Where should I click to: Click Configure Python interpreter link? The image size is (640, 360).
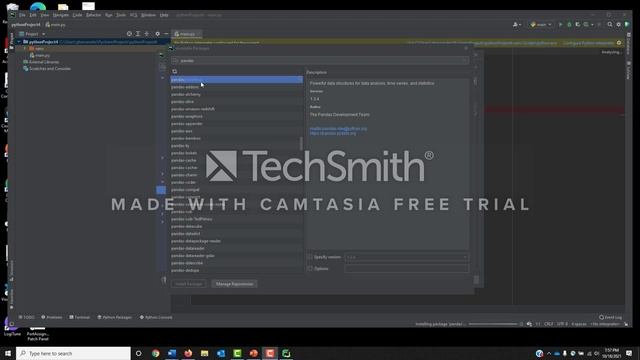pyautogui.click(x=589, y=43)
